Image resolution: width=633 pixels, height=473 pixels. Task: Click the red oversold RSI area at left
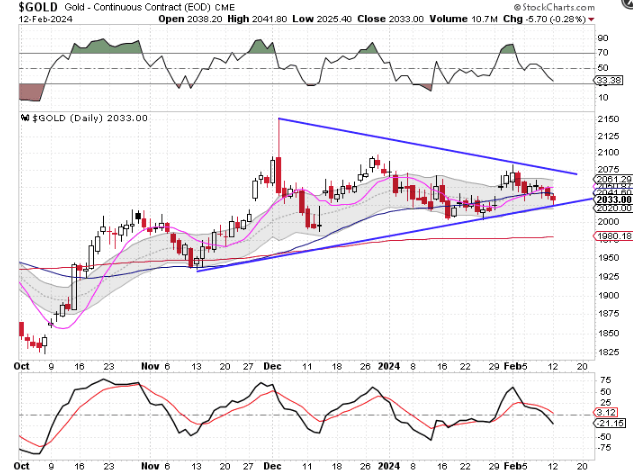(x=32, y=91)
